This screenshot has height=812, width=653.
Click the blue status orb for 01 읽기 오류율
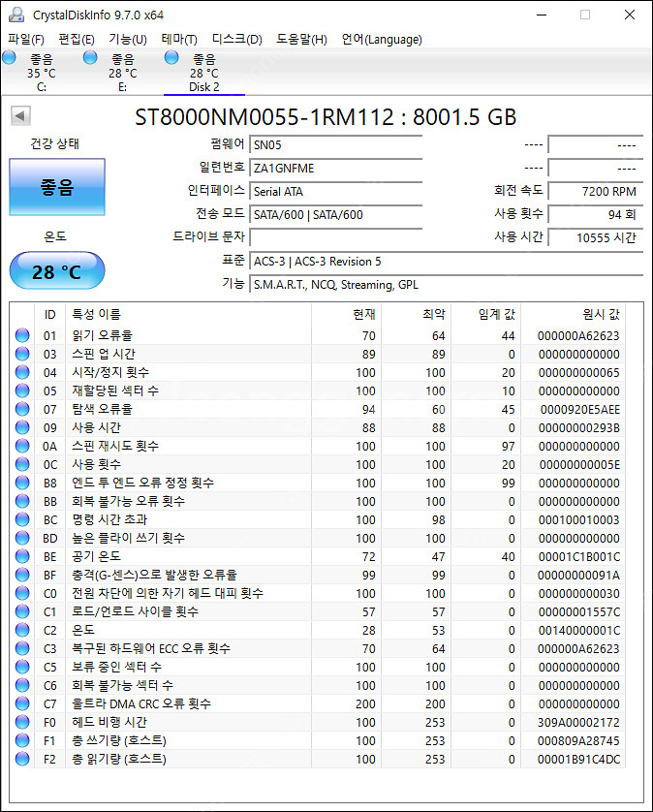[x=22, y=335]
